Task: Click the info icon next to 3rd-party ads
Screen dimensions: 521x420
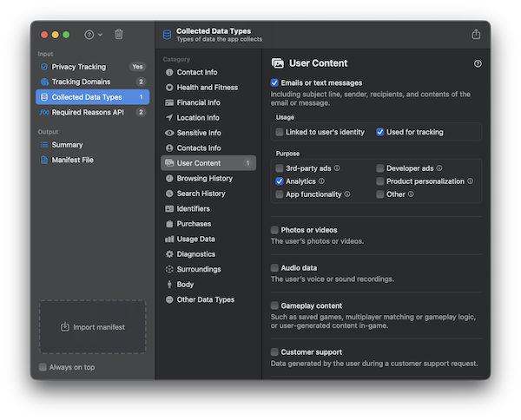Action: (x=337, y=168)
